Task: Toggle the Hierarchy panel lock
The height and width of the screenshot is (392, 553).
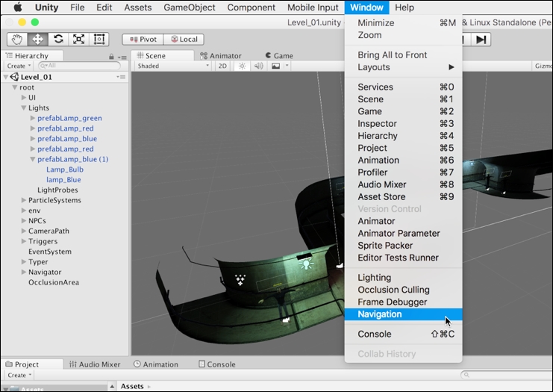Action: click(111, 57)
